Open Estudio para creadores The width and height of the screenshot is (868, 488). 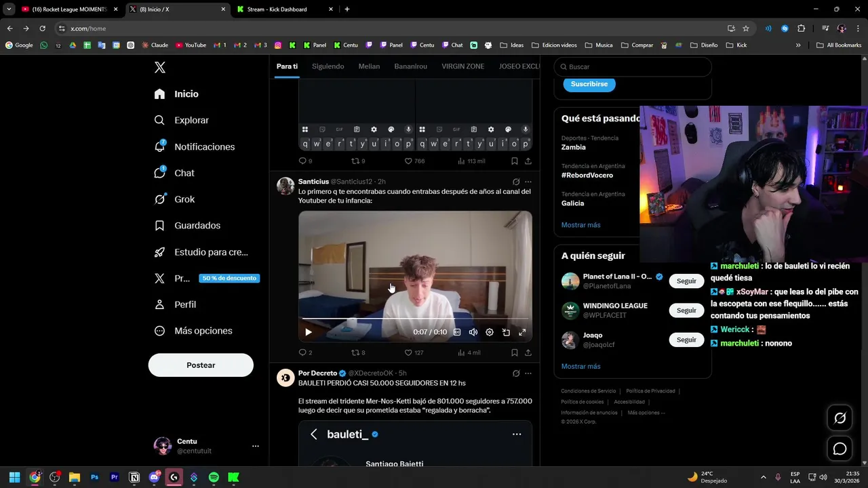[x=201, y=251]
